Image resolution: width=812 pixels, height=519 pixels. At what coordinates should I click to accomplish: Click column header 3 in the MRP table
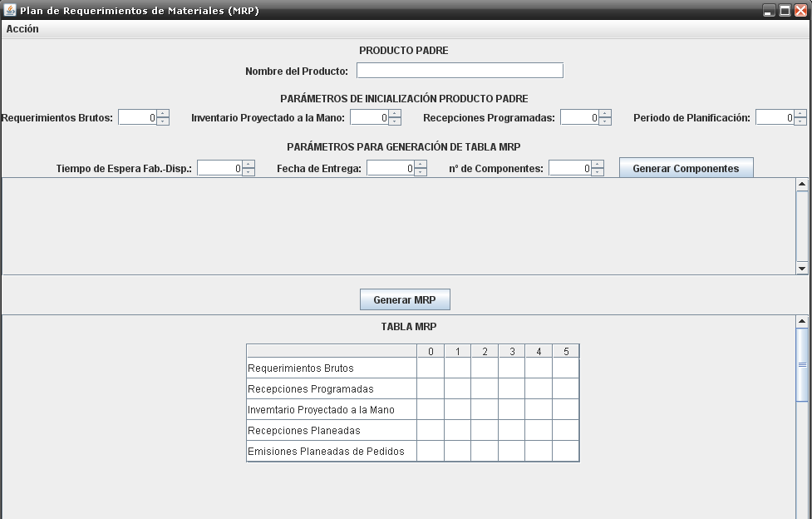coord(511,350)
